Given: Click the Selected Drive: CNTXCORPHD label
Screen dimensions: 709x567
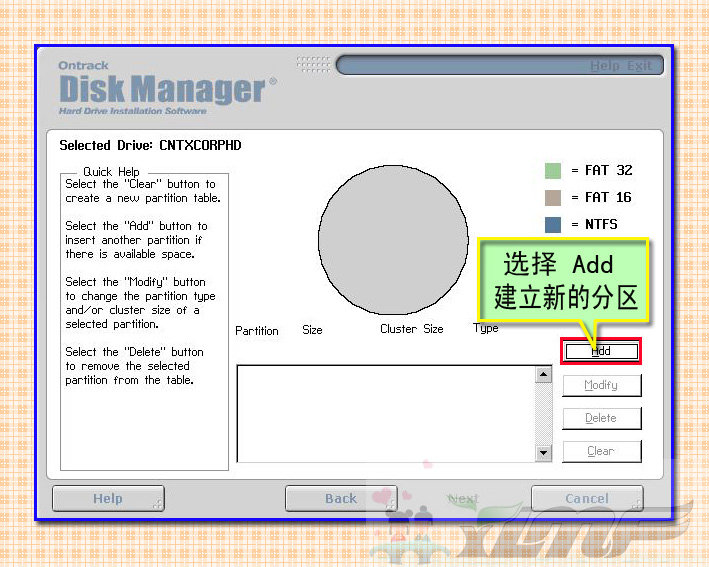Looking at the screenshot, I should pyautogui.click(x=150, y=146).
